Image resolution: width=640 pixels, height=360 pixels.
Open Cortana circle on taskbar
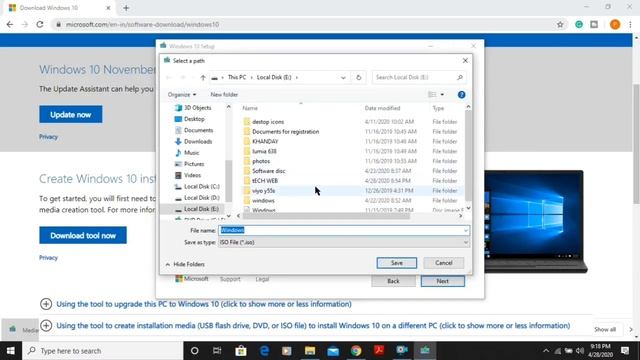coord(195,351)
